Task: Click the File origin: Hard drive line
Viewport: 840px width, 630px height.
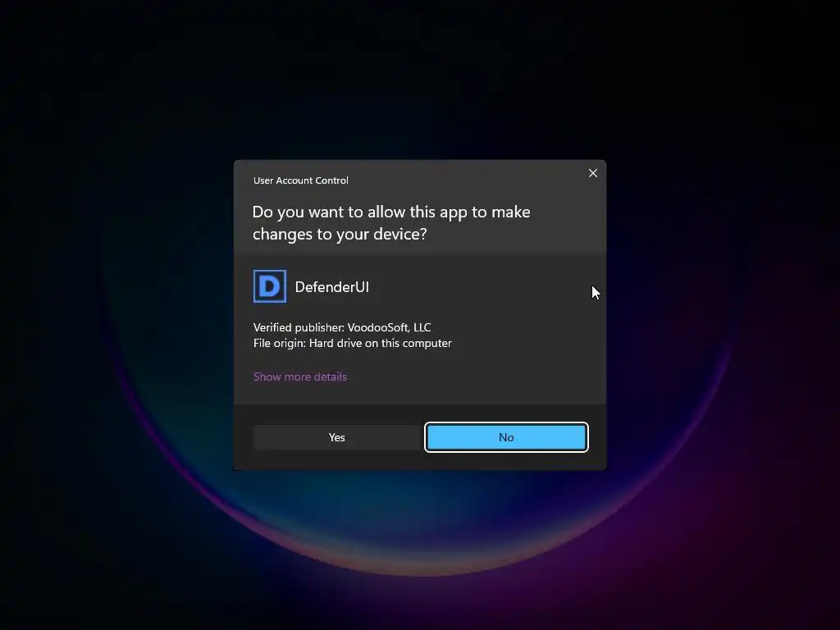Action: coord(352,343)
